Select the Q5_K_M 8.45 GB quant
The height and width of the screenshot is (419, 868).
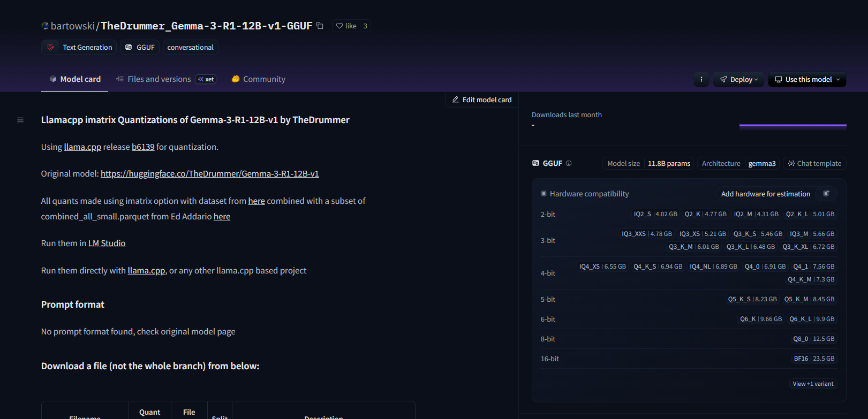tap(810, 299)
